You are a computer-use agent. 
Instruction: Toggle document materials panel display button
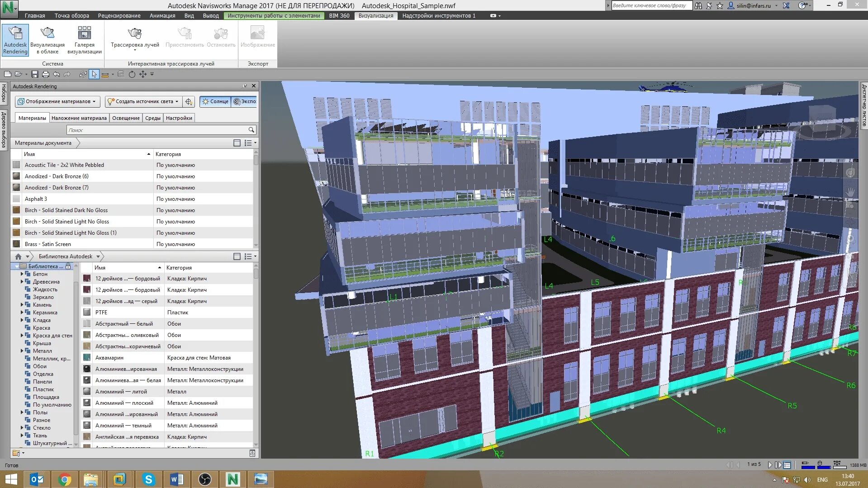(x=237, y=143)
